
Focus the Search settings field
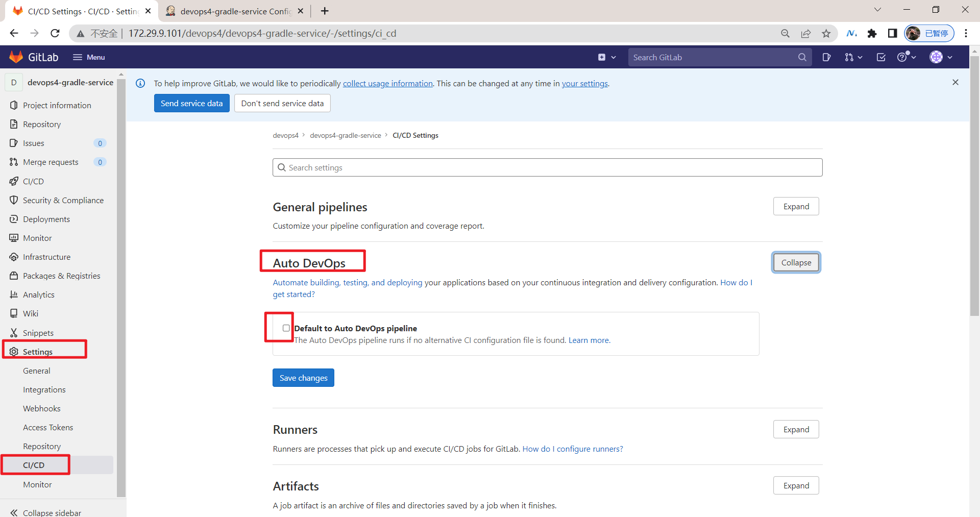[547, 167]
